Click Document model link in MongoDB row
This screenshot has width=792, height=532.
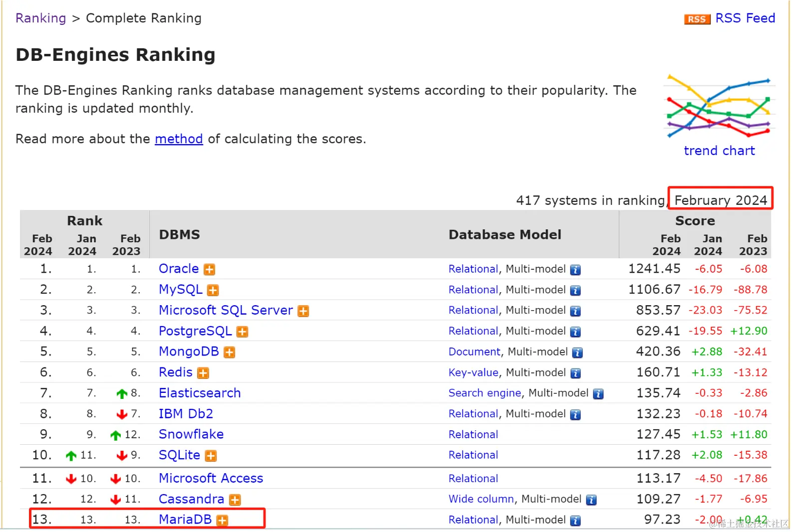click(x=474, y=352)
